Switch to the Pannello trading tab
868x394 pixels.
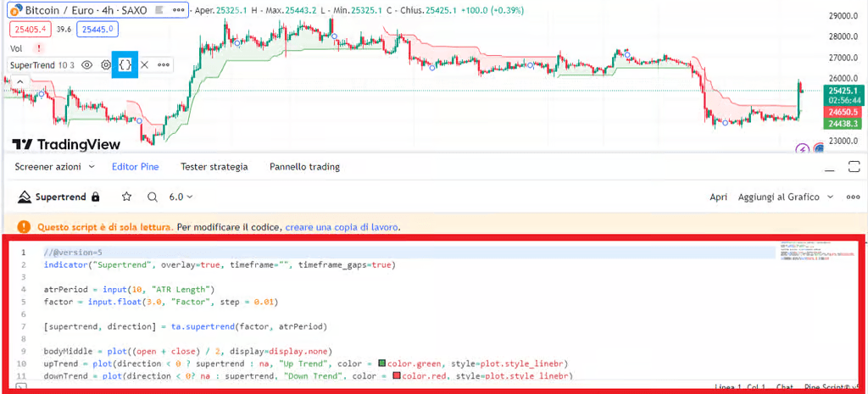[304, 167]
